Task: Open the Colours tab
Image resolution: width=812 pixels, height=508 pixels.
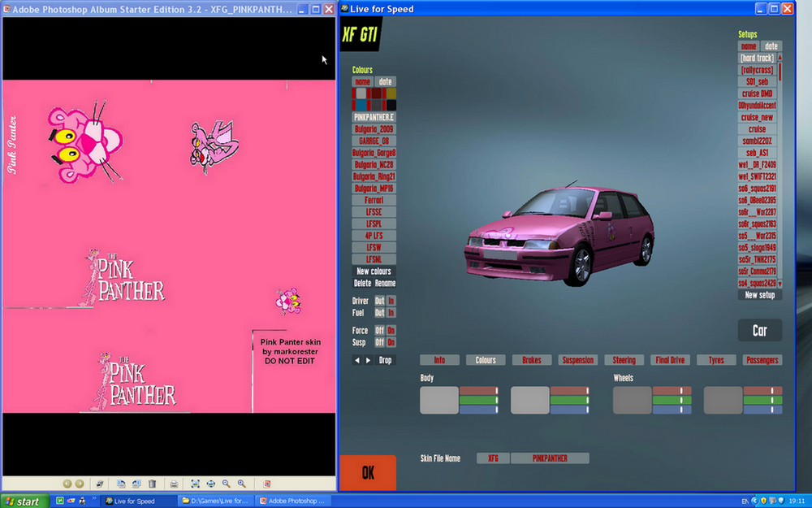Action: coord(486,360)
